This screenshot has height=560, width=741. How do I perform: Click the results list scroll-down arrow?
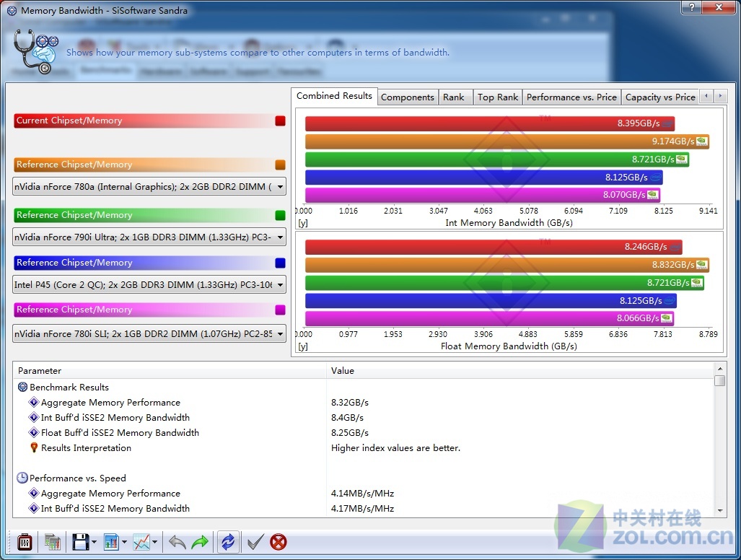[x=720, y=510]
